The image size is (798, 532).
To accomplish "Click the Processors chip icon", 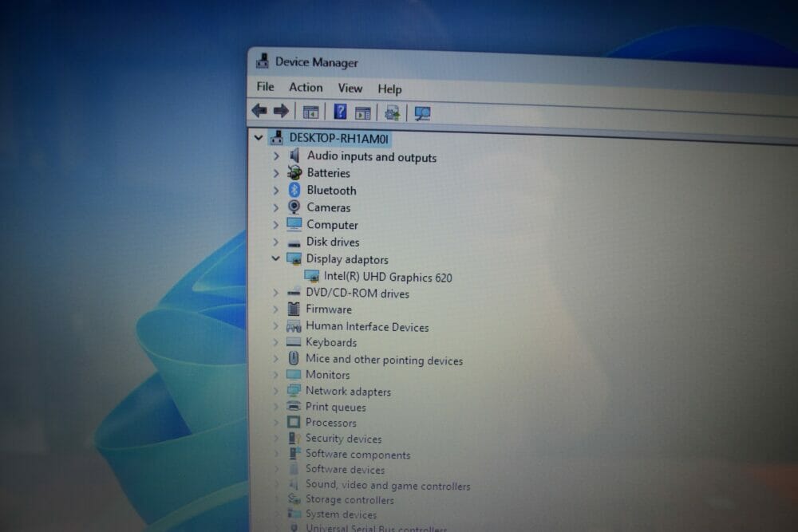I will click(294, 422).
